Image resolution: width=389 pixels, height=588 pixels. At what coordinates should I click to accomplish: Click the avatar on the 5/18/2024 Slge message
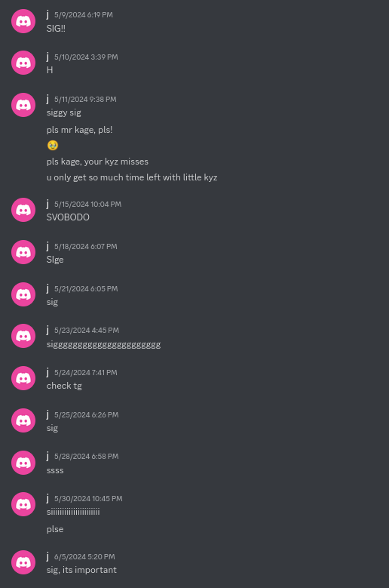pos(23,252)
